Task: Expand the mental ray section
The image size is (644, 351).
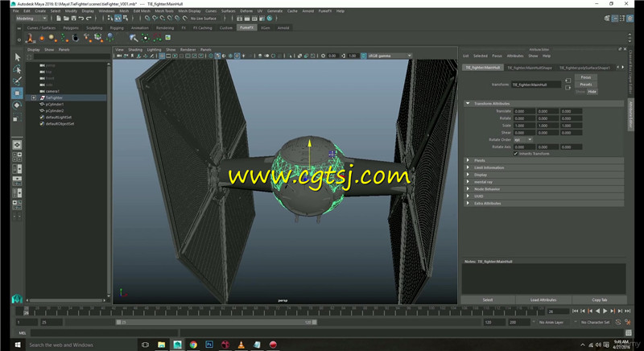Action: tap(468, 182)
